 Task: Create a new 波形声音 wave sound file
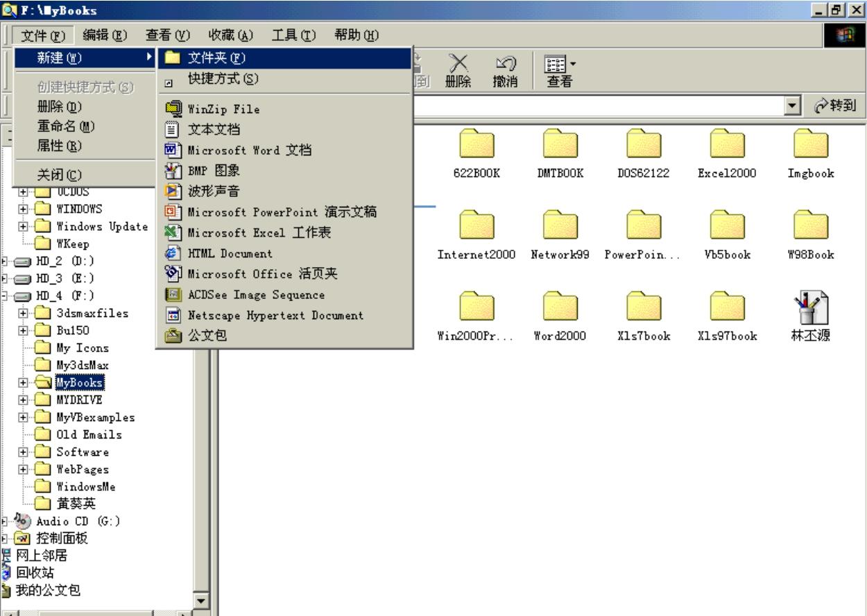[284, 191]
